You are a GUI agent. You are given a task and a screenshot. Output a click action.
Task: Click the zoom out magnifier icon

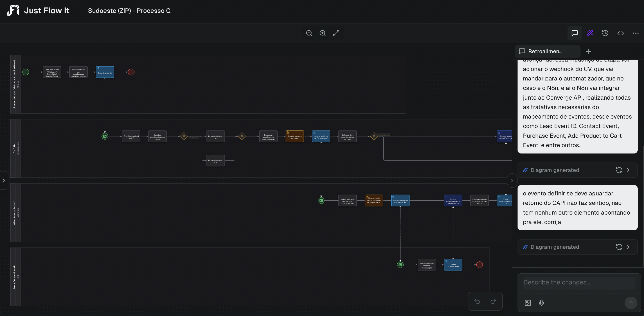(x=309, y=33)
